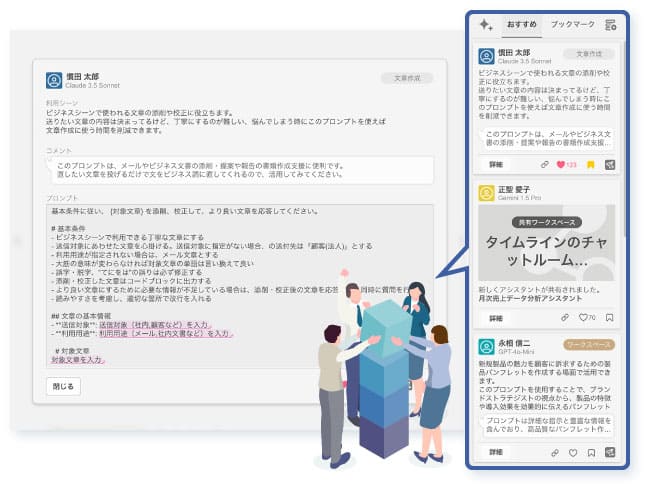
Task: Like the 永相 信二 prompt card
Action: click(573, 453)
